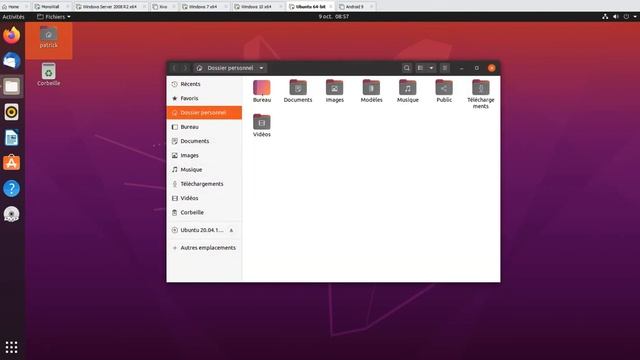Open the network status icon in top bar
This screenshot has height=360, width=640.
[x=605, y=17]
